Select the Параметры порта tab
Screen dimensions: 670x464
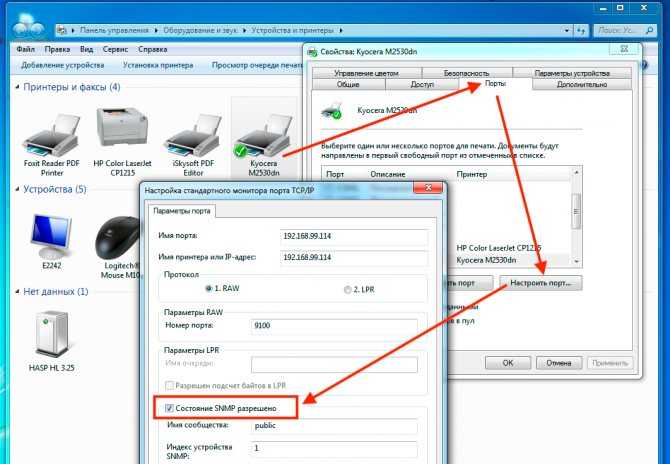pyautogui.click(x=182, y=211)
